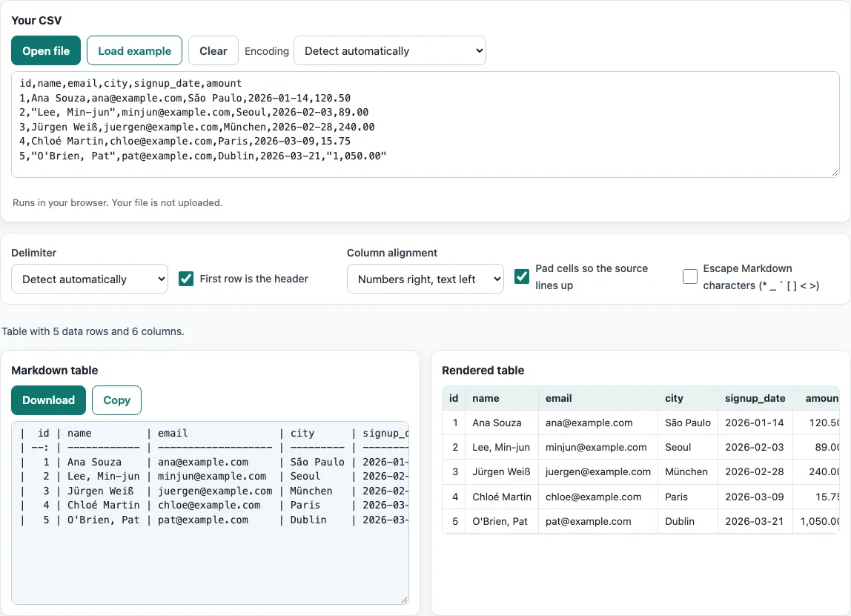
Task: Click 'Dublin' cell in rendered table
Action: (x=688, y=521)
